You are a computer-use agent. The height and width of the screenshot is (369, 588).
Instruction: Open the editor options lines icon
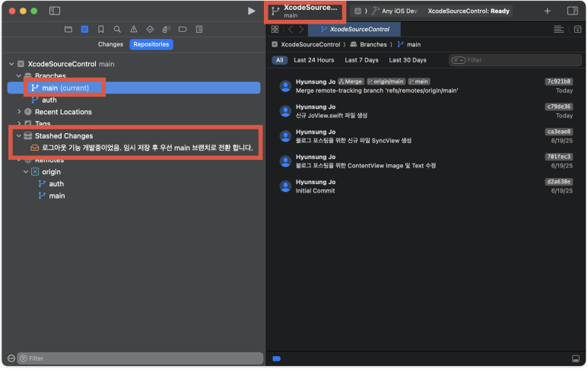coord(559,29)
